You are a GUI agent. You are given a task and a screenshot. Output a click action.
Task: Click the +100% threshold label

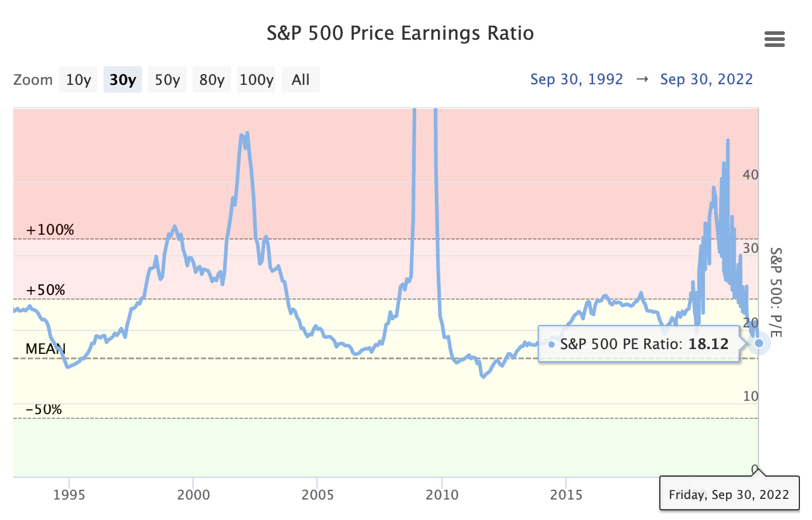[x=50, y=230]
